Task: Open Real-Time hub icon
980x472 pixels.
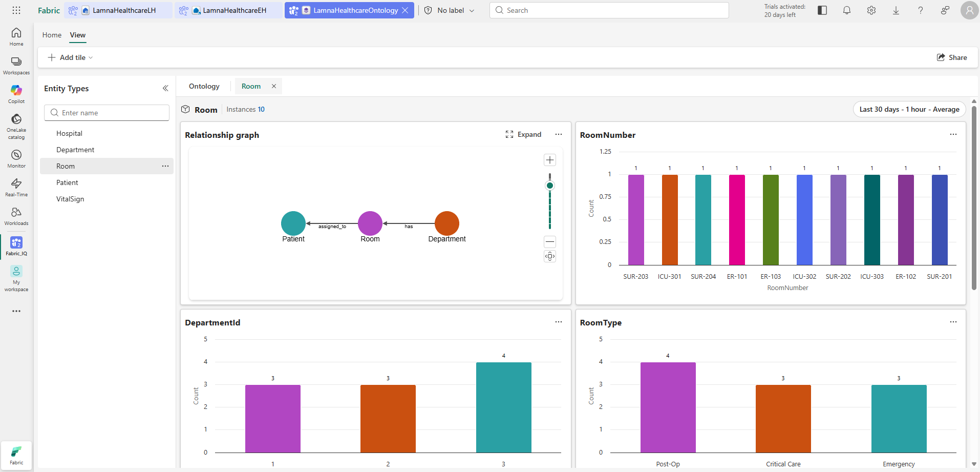Action: (16, 188)
